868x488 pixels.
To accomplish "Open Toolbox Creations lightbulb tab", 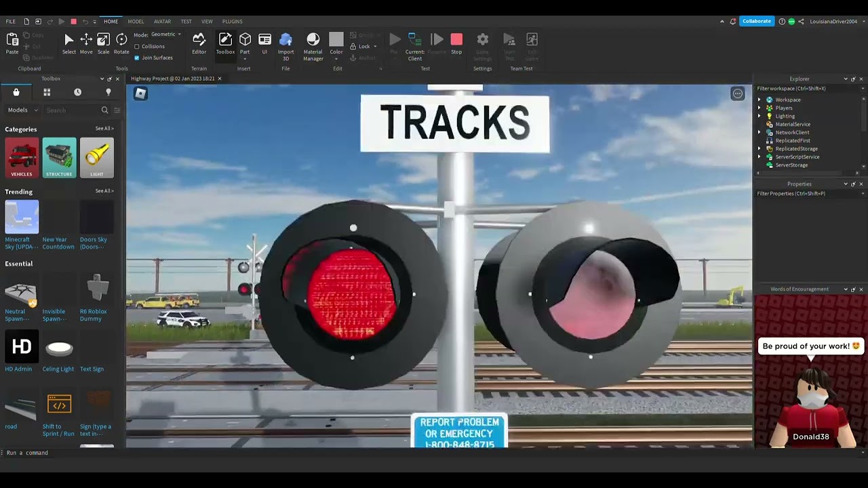I will tap(108, 92).
